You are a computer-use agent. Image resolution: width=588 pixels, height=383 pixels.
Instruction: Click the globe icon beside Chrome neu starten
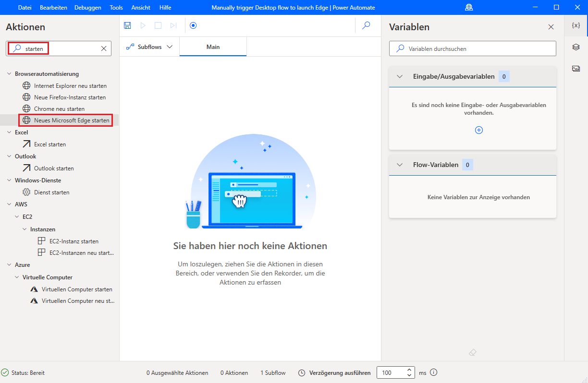click(26, 109)
